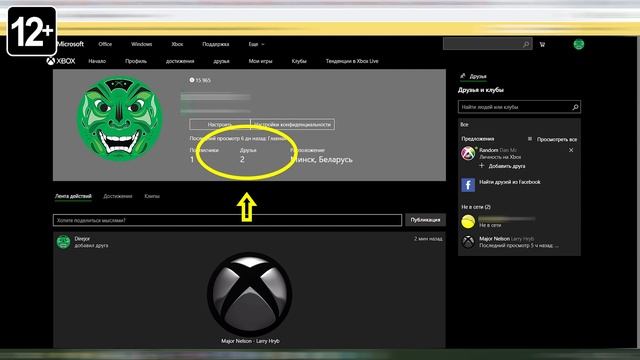Open the Xbox item in Microsoft bar
This screenshot has height=360, width=640.
pyautogui.click(x=177, y=44)
